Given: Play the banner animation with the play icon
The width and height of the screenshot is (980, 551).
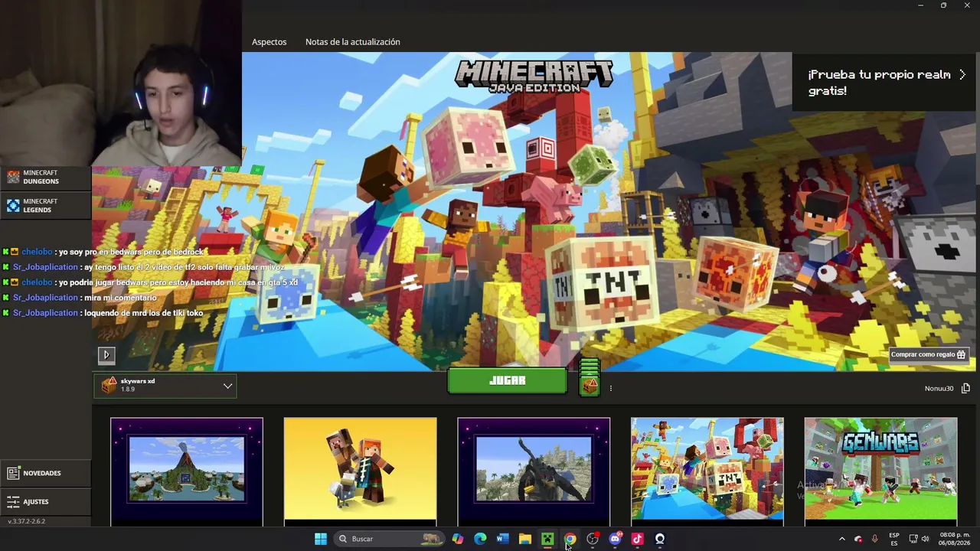Looking at the screenshot, I should (106, 354).
